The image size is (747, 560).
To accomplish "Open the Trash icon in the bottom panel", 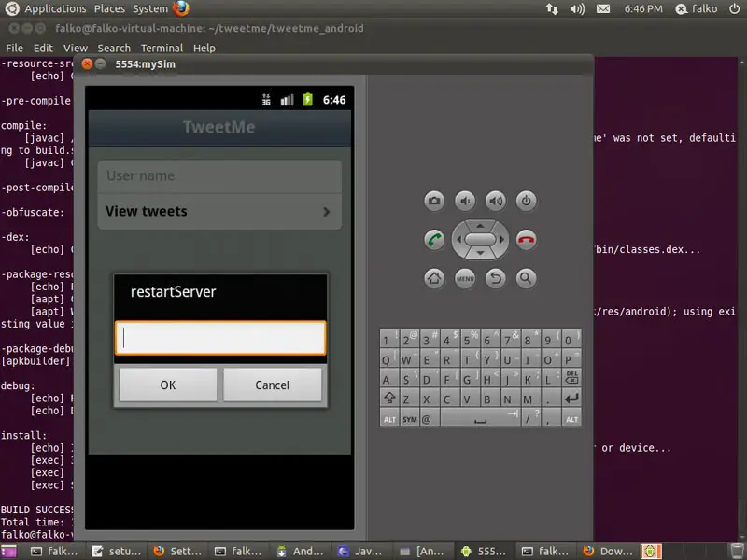I will [738, 552].
